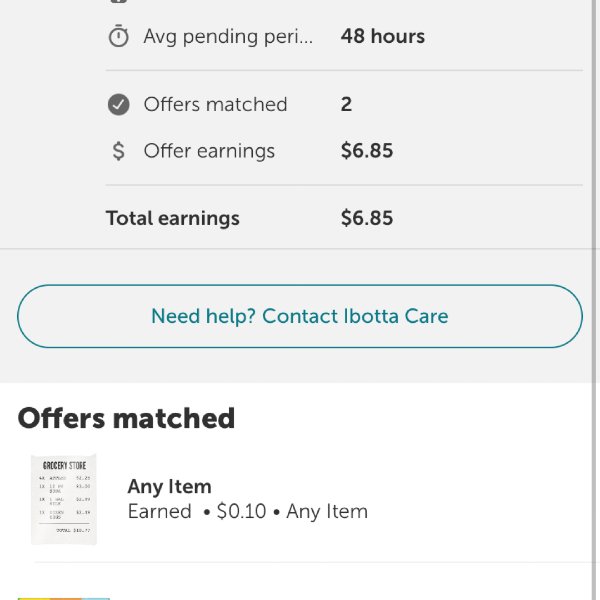This screenshot has width=600, height=600.
Task: Click the Total earnings label
Action: pos(173,218)
